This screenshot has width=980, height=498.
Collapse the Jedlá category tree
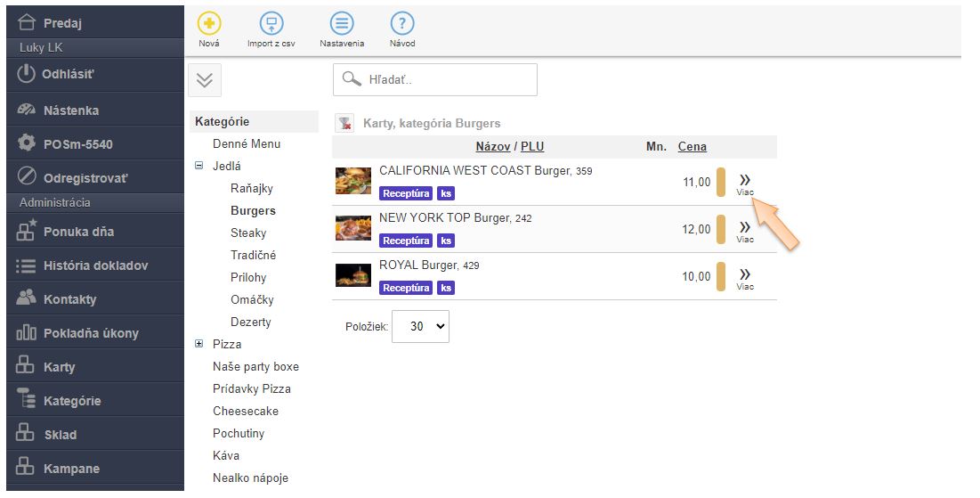199,166
